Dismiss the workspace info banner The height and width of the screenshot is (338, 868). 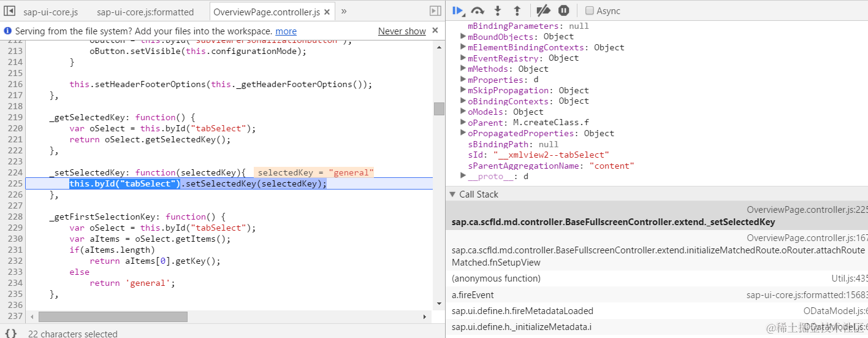pos(435,31)
